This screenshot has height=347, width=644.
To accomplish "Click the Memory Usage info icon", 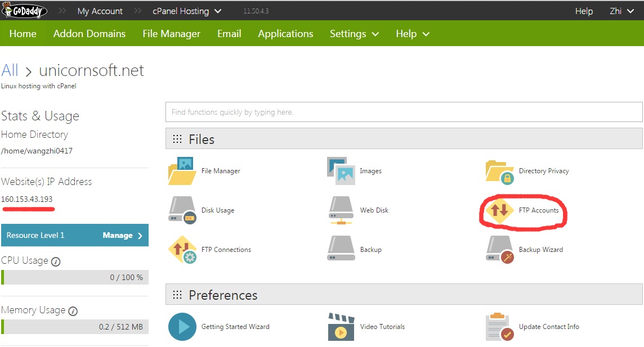I will [x=73, y=311].
